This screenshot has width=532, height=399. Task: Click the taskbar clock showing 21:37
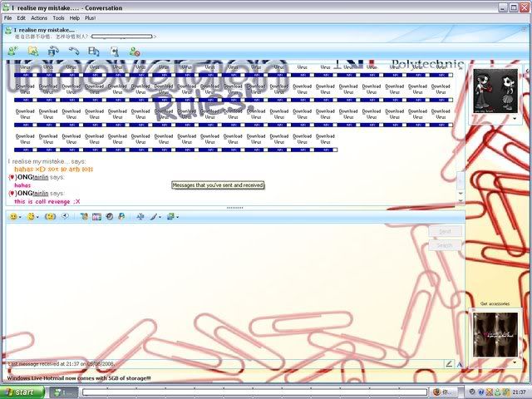(519, 392)
